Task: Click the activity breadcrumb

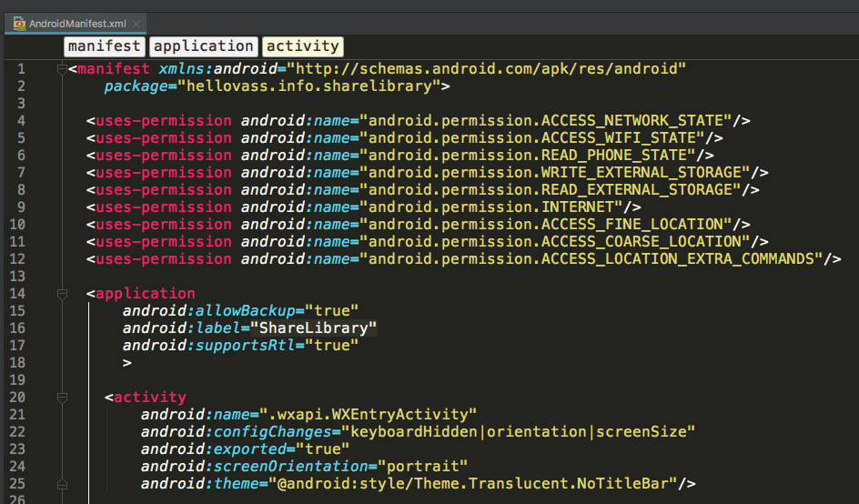Action: pos(302,46)
